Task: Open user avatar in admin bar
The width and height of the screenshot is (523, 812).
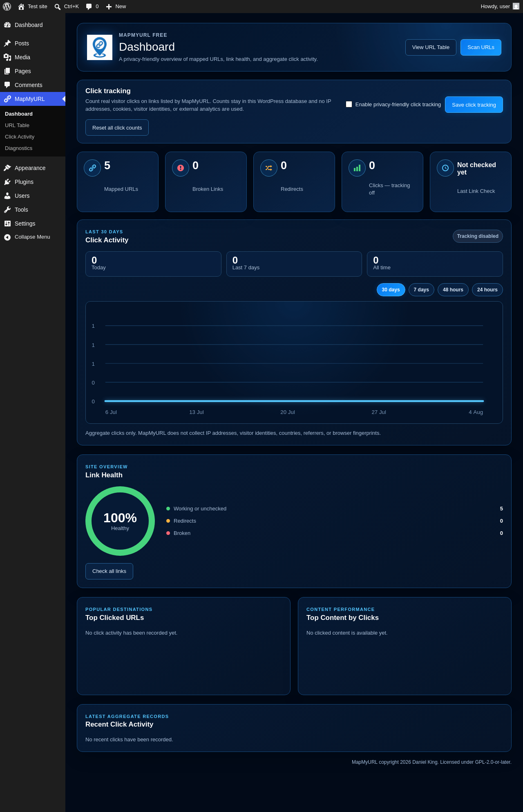Action: (x=516, y=7)
